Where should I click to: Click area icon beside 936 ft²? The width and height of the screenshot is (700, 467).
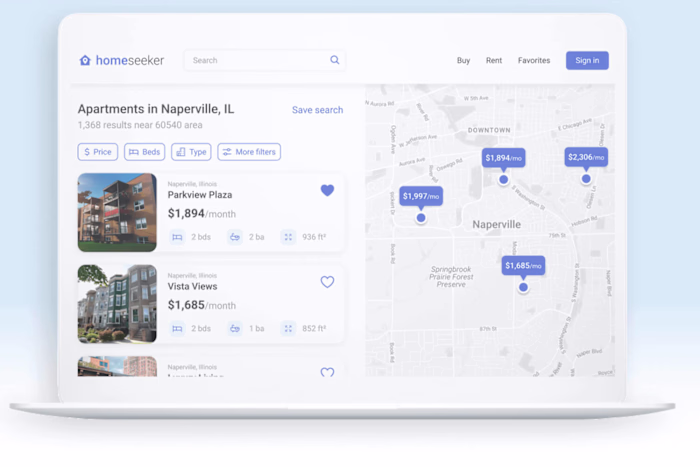[x=288, y=237]
